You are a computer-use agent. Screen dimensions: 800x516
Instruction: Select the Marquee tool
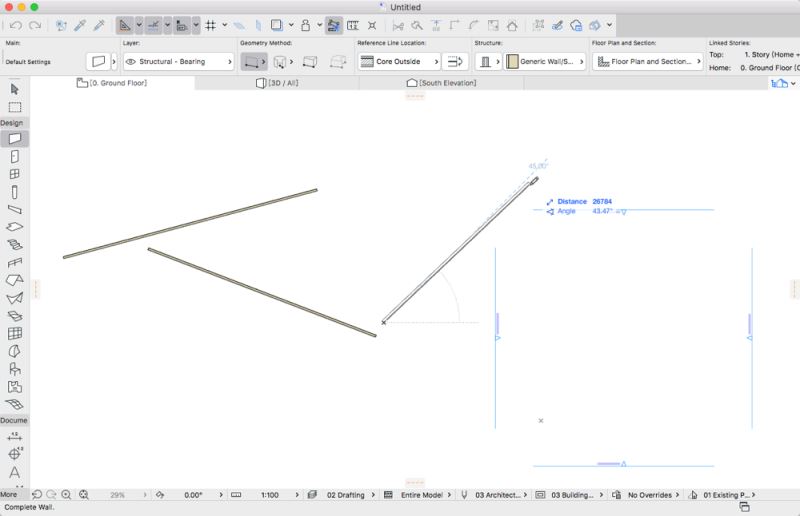tap(14, 107)
